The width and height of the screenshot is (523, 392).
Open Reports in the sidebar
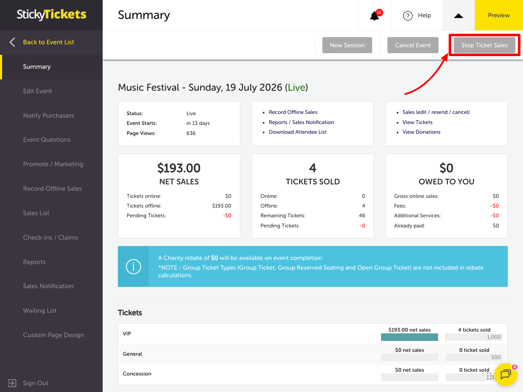pos(34,262)
